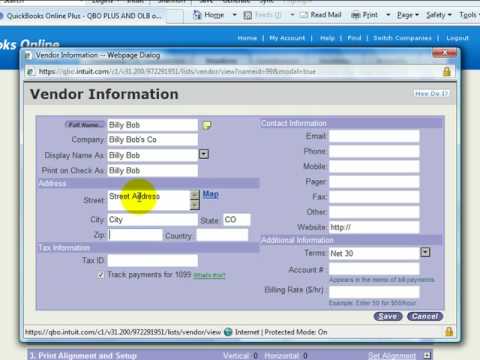Click the Cancel button
This screenshot has width=480, height=360.
point(425,316)
